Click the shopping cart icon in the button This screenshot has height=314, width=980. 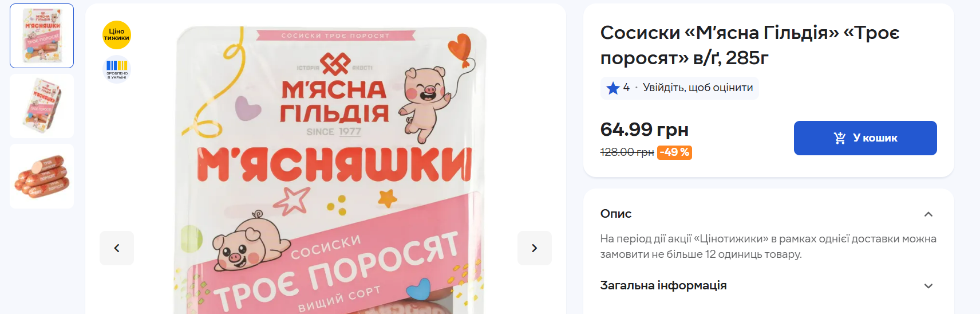[x=840, y=138]
